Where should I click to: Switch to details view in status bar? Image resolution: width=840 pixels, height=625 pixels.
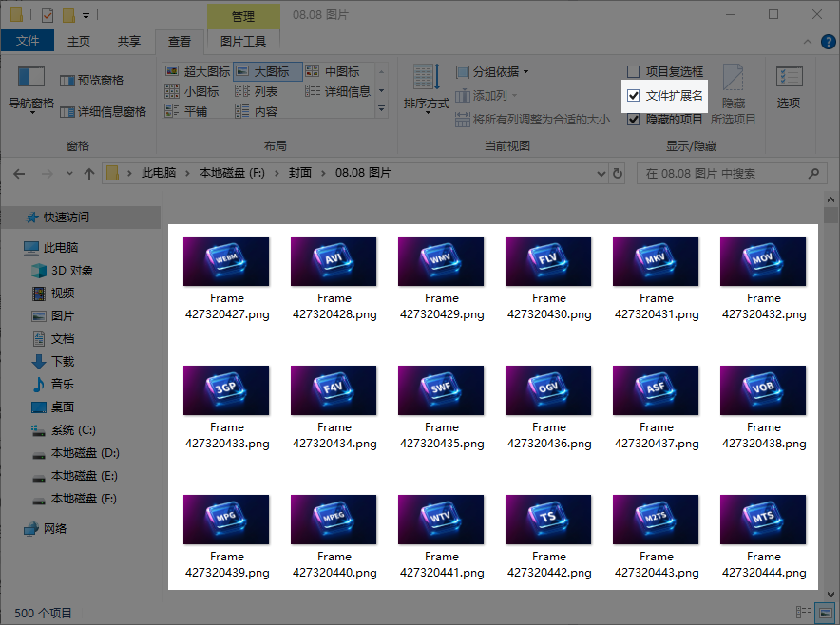[x=804, y=612]
